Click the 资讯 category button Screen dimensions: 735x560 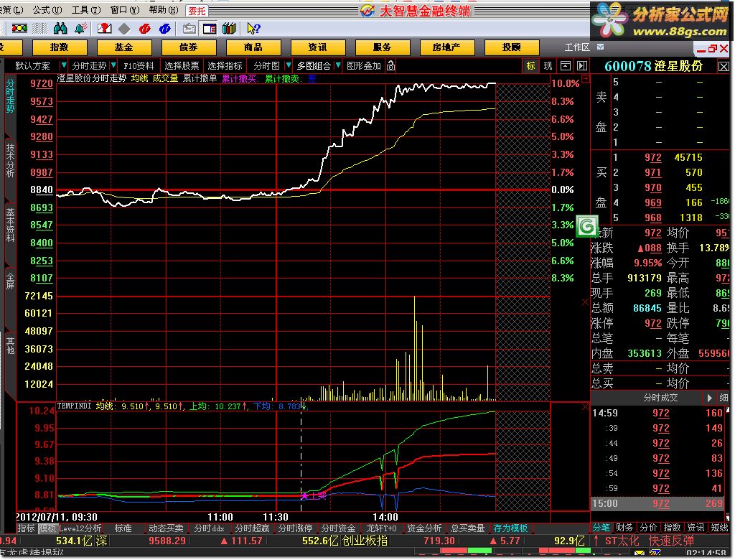coord(318,47)
